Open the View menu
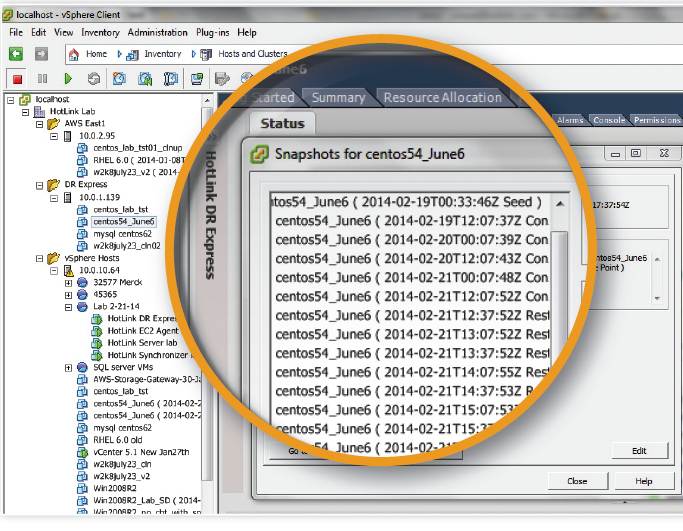 [x=64, y=33]
